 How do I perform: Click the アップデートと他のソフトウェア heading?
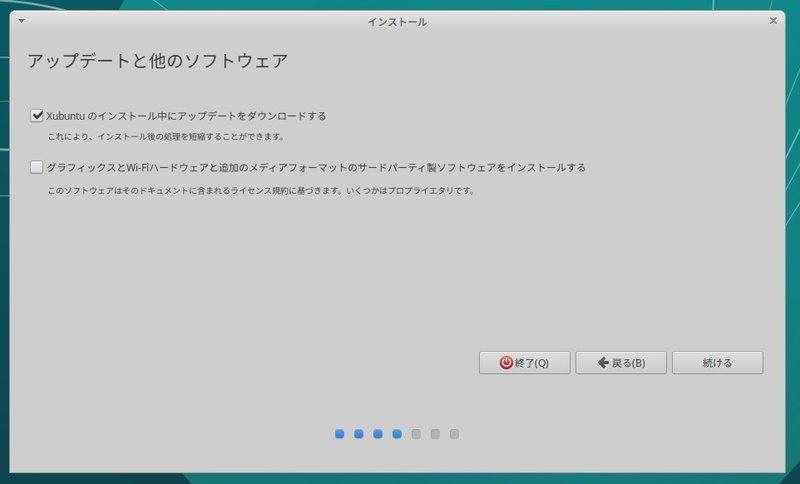[158, 61]
